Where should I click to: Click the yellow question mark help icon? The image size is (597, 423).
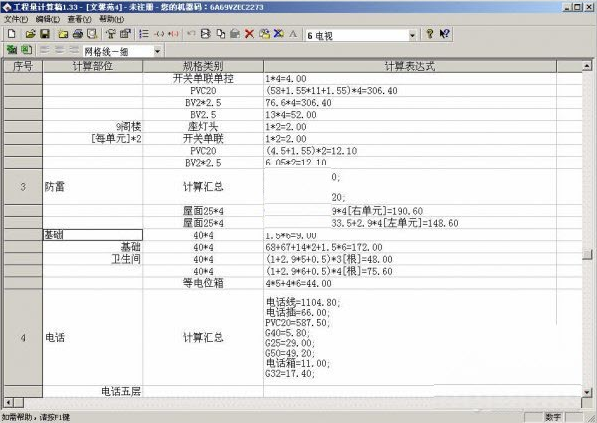pyautogui.click(x=429, y=34)
